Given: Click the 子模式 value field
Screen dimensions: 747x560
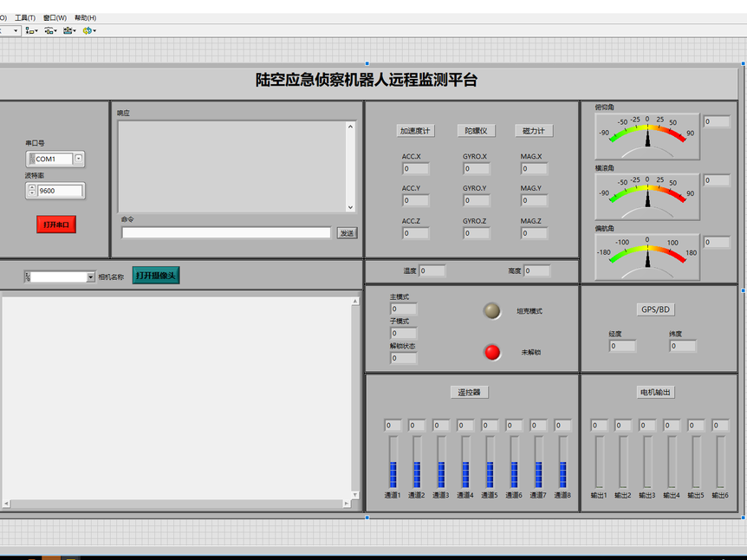Looking at the screenshot, I should click(x=404, y=333).
